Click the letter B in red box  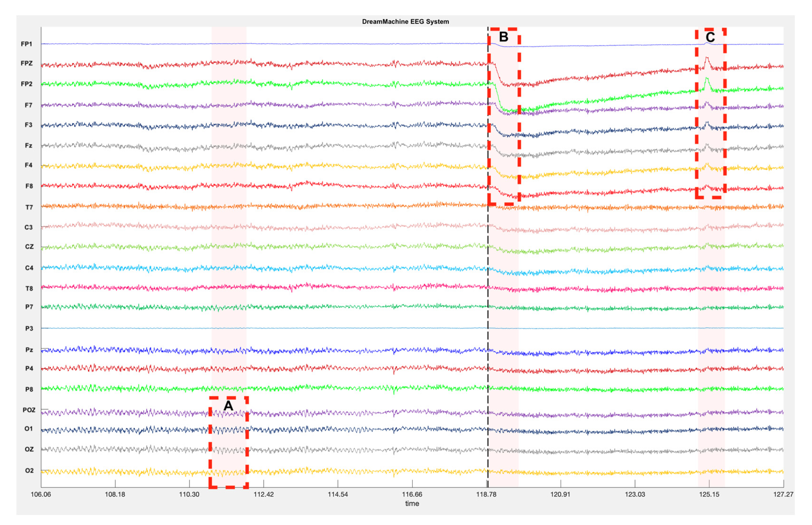tap(503, 37)
